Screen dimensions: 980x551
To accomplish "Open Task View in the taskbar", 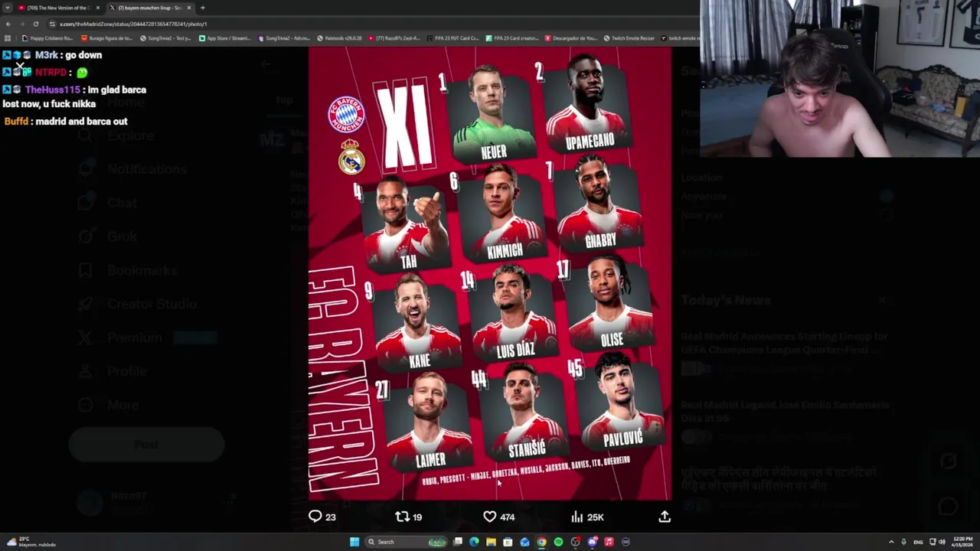I will click(458, 542).
